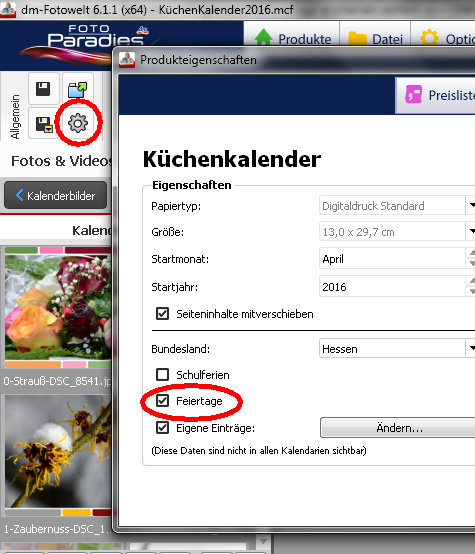Click the export folder arrow icon
This screenshot has width=475, height=554.
pyautogui.click(x=77, y=90)
